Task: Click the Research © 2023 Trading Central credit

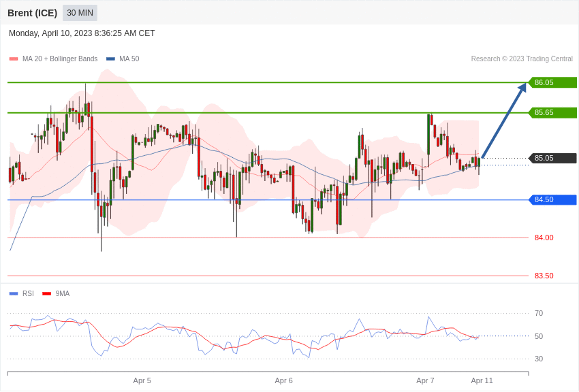Action: tap(522, 59)
